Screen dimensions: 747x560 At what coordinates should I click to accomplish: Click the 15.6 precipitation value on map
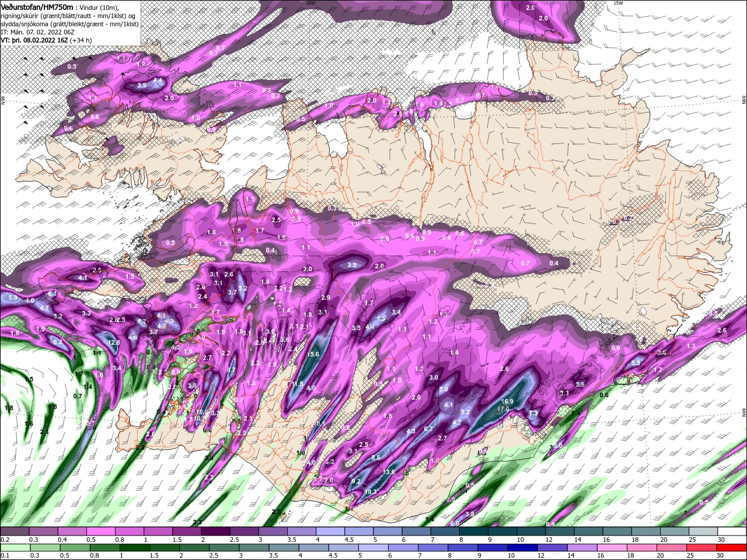pyautogui.click(x=313, y=354)
